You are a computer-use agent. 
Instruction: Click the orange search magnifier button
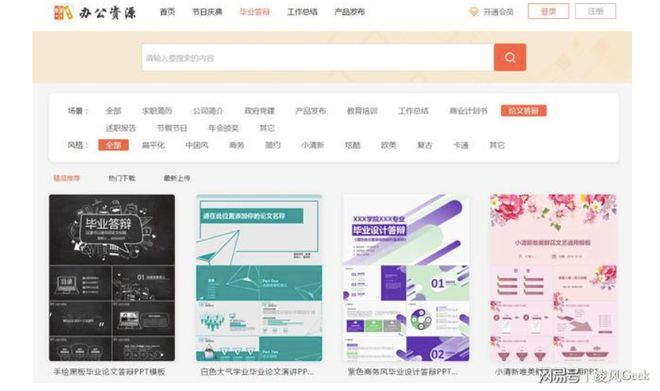click(510, 57)
